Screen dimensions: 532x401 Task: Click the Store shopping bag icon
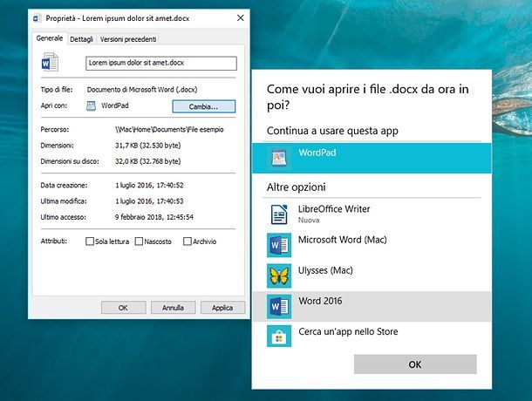click(279, 336)
